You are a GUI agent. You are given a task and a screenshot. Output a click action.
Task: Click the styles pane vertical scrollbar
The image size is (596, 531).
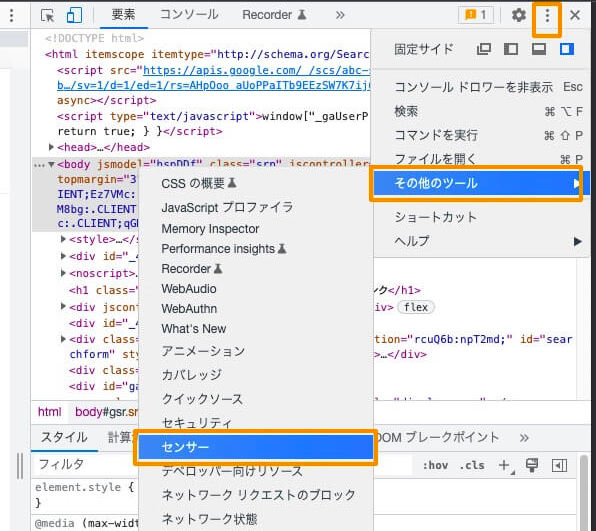[x=584, y=493]
